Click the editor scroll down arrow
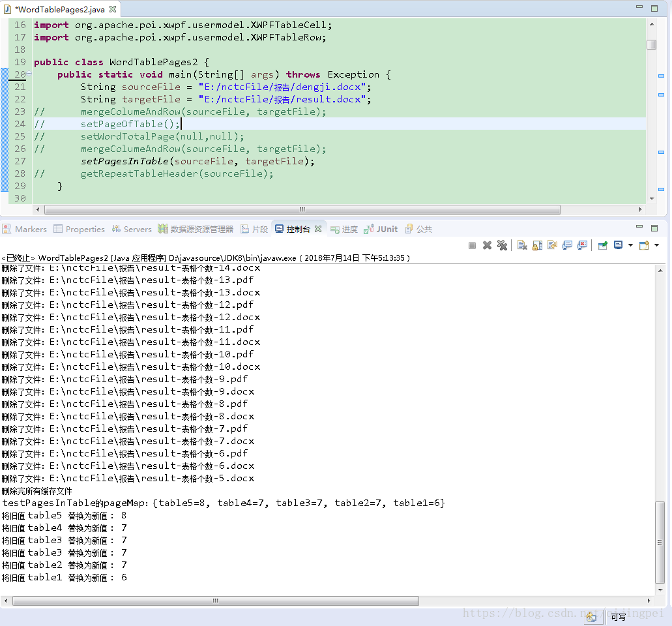 652,198
